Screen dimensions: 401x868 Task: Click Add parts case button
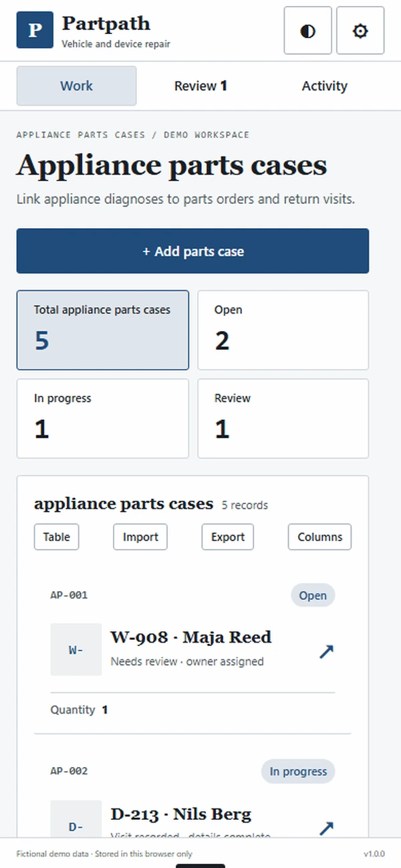[192, 251]
